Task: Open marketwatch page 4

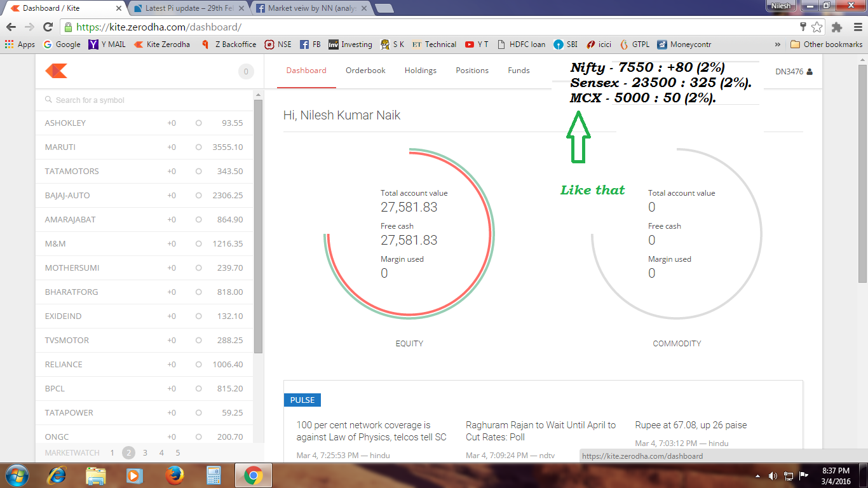Action: (x=161, y=453)
